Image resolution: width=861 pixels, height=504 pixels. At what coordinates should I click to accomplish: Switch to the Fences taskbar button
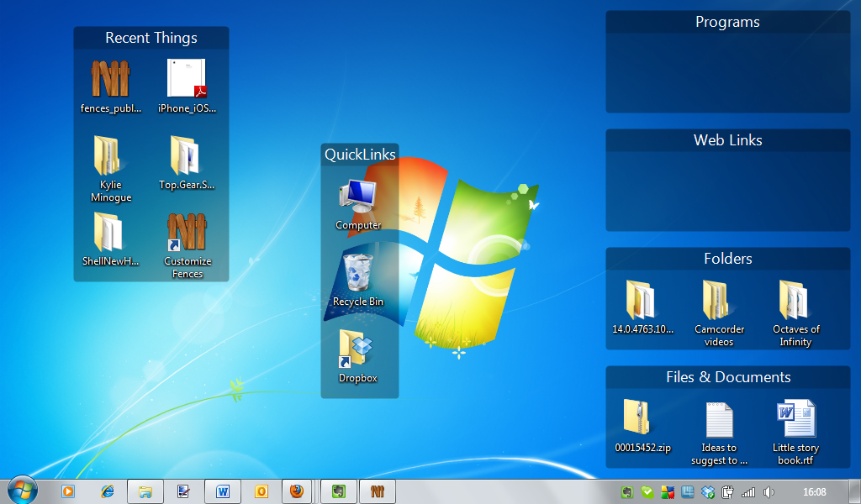pyautogui.click(x=378, y=491)
